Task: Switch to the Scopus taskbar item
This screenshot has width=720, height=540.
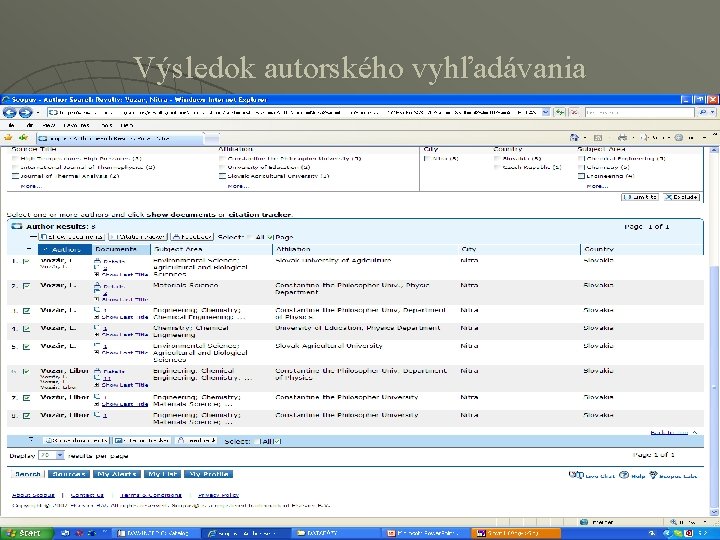Action: [x=244, y=534]
